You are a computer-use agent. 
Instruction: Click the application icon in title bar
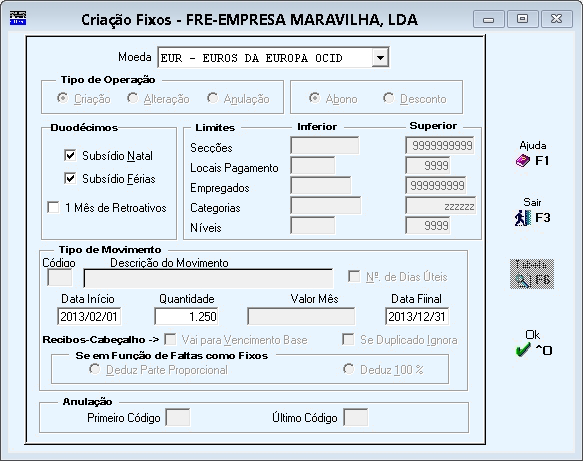click(18, 18)
